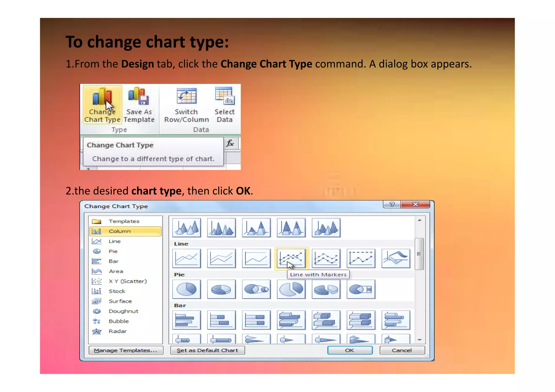Click the chart gallery scroll up arrow
The width and height of the screenshot is (555, 392).
[x=420, y=220]
